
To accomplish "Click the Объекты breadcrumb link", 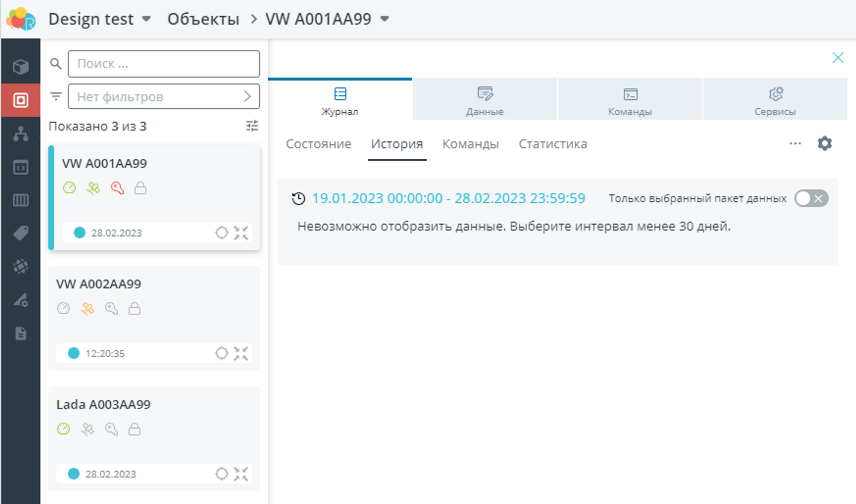I will 203,19.
